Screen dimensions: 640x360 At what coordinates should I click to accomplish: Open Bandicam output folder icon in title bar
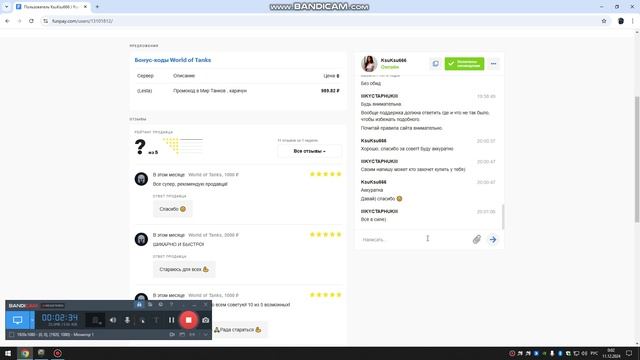tap(150, 305)
